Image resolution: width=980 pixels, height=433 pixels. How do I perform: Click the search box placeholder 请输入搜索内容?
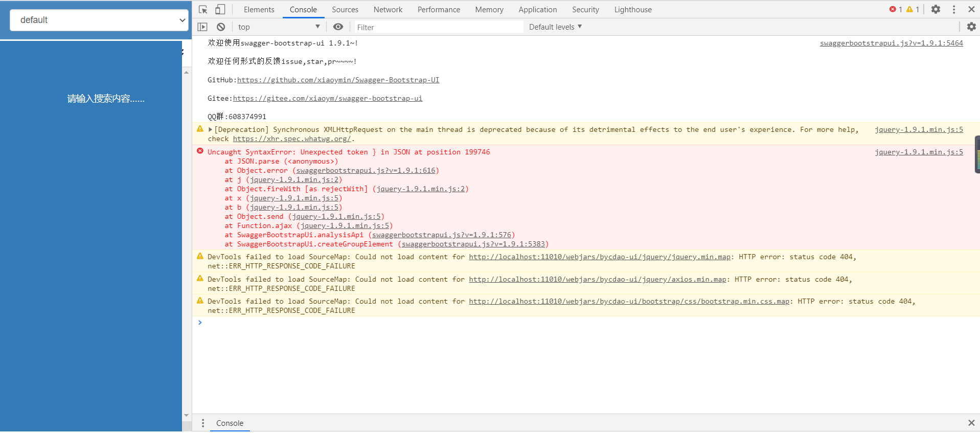[x=106, y=99]
